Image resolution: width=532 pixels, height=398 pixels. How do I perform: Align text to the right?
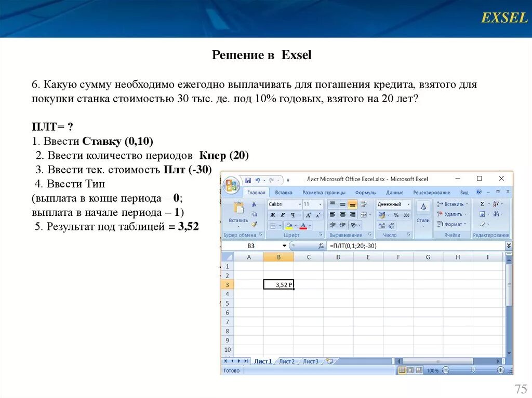[353, 215]
